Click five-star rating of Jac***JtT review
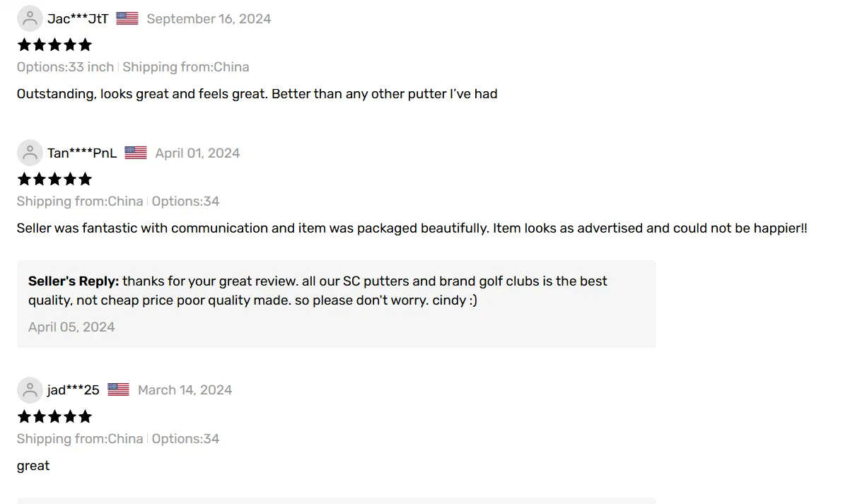The image size is (855, 504). [54, 45]
